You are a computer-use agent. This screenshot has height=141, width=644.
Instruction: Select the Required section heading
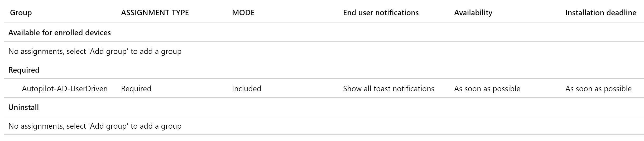coord(24,70)
